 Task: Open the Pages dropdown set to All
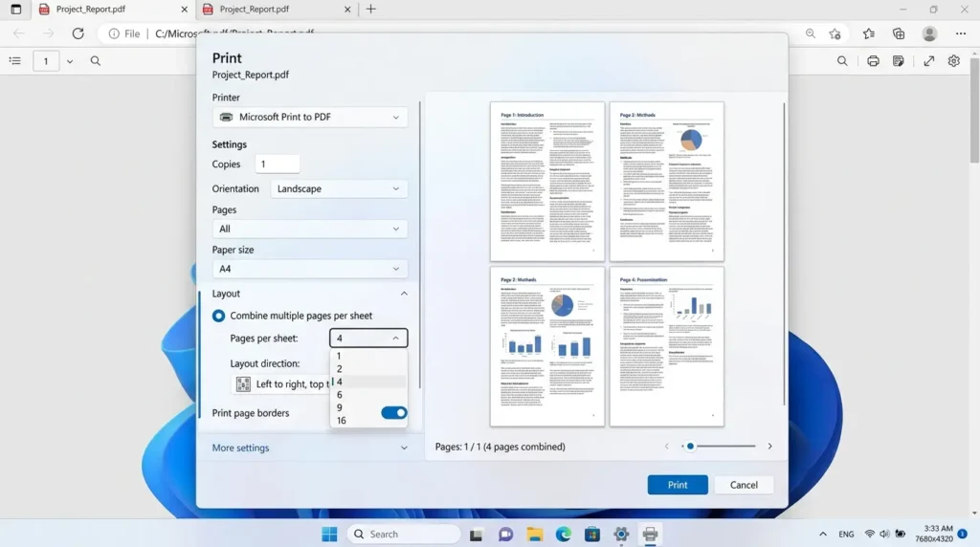pyautogui.click(x=310, y=229)
